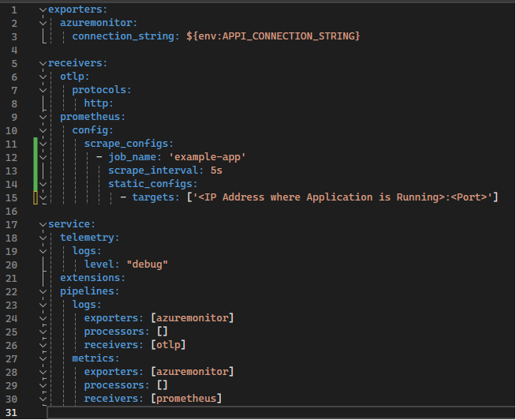
Task: Click the 'example-app' string value
Action: point(207,157)
